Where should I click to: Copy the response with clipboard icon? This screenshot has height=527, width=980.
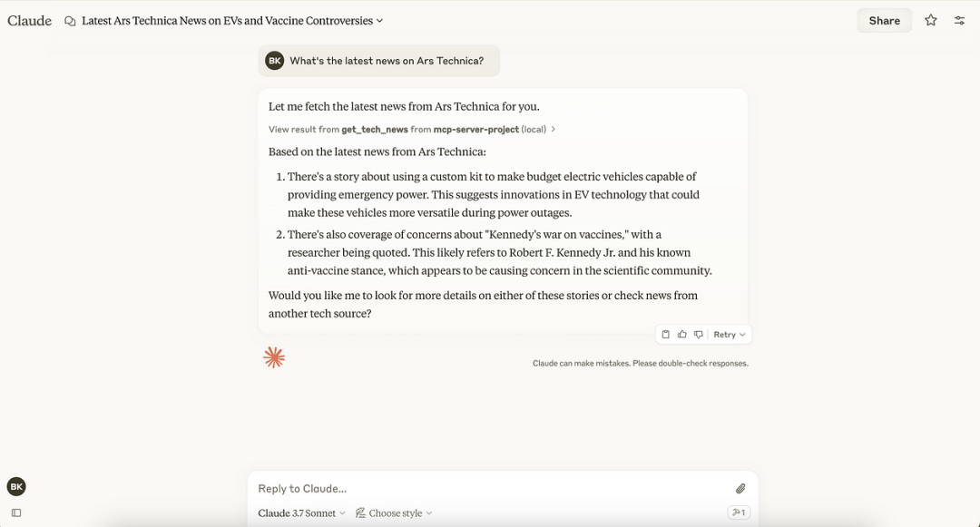point(666,335)
